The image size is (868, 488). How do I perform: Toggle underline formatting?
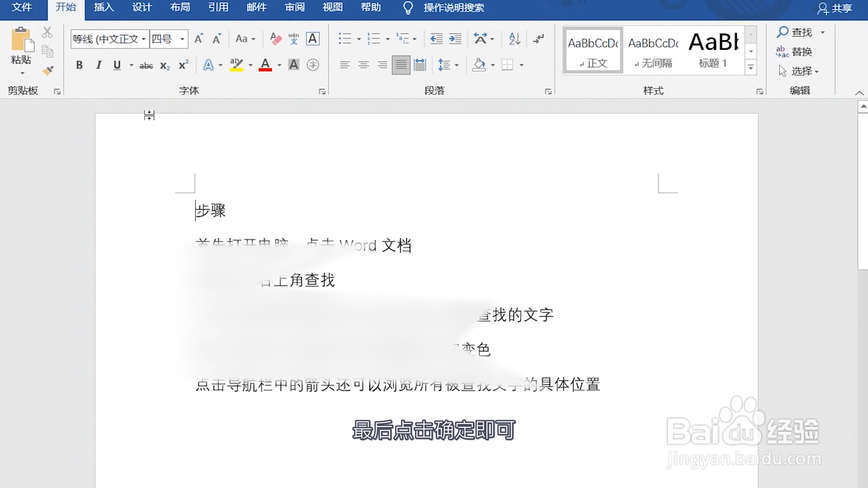pos(117,65)
